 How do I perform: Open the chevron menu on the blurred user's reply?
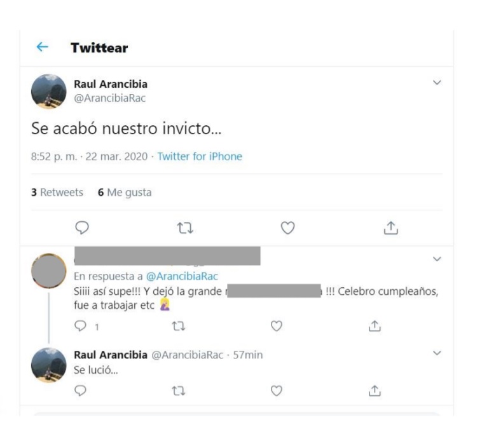436,259
